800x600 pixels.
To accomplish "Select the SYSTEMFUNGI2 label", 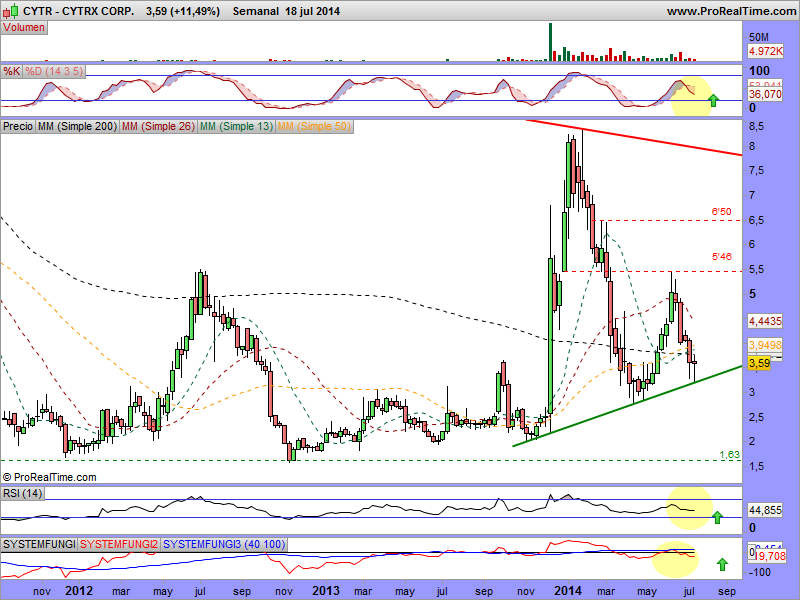I will [119, 544].
